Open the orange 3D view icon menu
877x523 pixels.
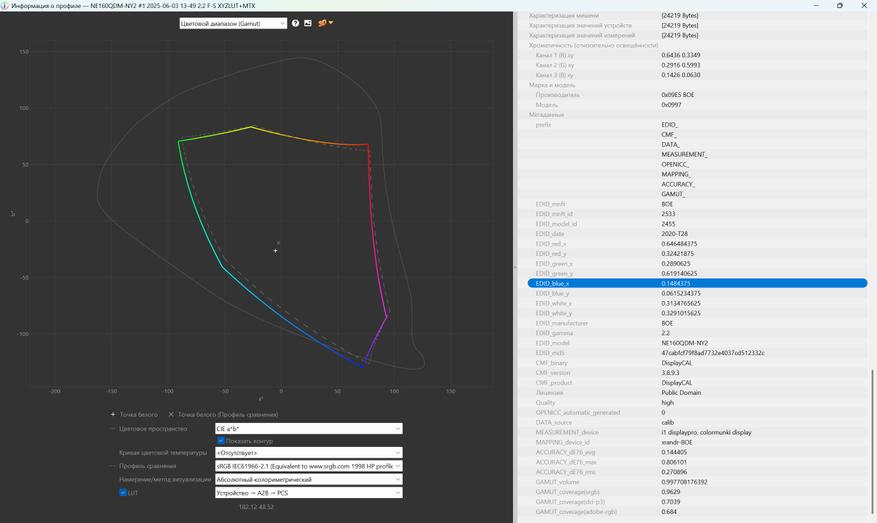325,23
